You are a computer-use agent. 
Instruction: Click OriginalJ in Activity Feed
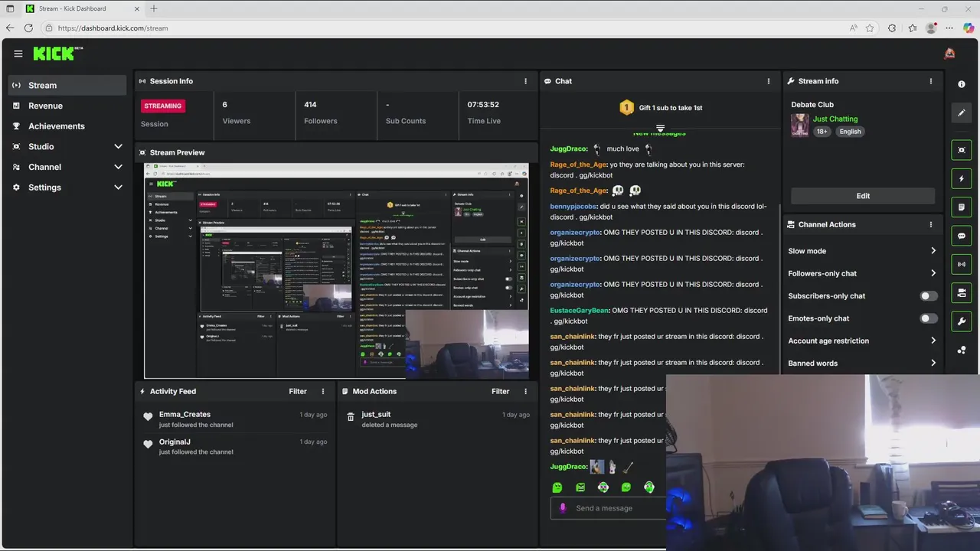(x=175, y=442)
